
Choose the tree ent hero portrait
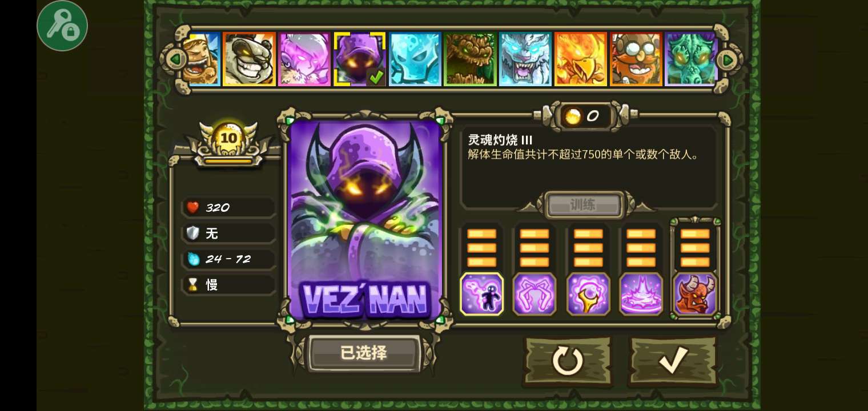coord(470,59)
